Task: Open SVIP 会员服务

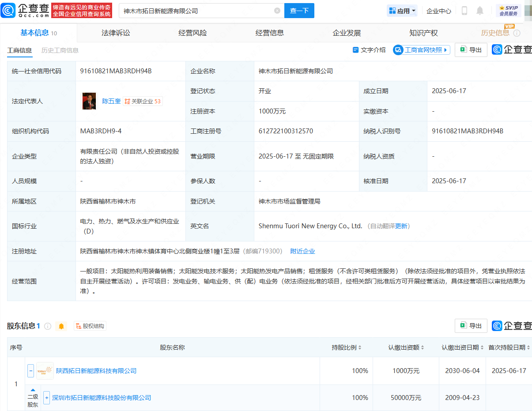Action: point(509,11)
